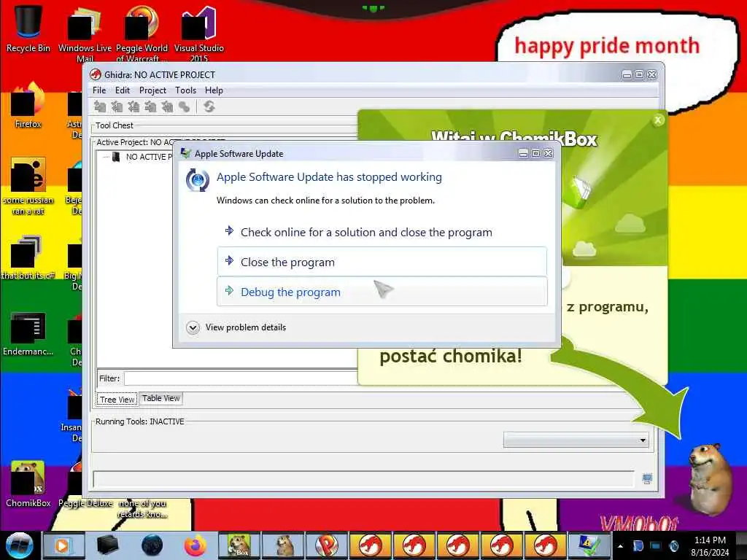The height and width of the screenshot is (560, 747).
Task: Open Ghidra's File menu
Action: coord(99,90)
